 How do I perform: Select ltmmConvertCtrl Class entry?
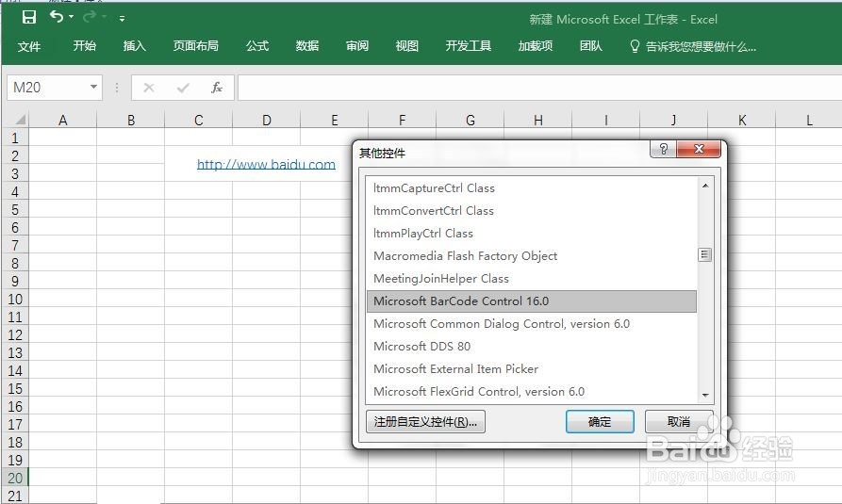(x=532, y=210)
